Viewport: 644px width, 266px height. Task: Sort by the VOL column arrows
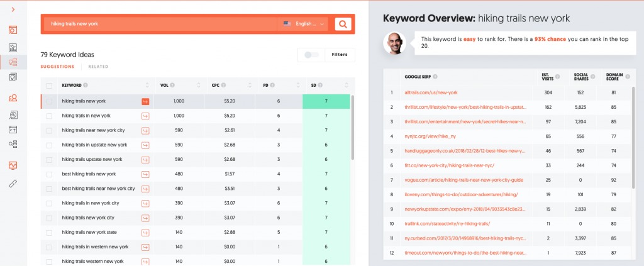click(199, 86)
